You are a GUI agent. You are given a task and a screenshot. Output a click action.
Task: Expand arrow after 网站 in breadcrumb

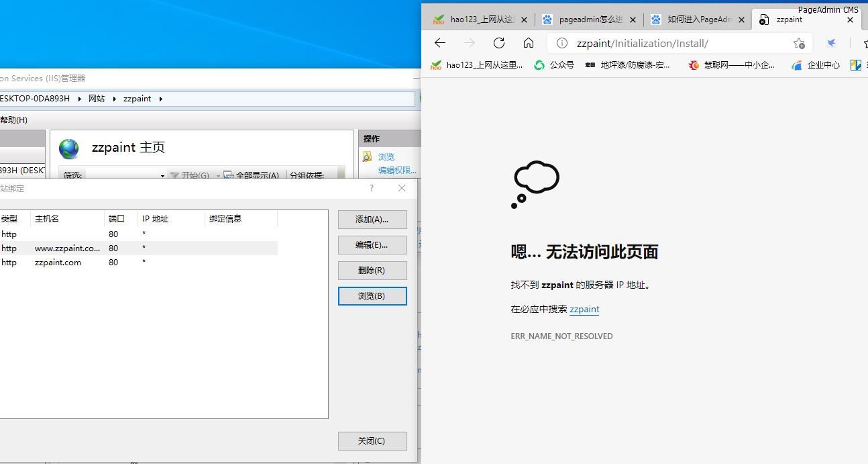pyautogui.click(x=115, y=99)
